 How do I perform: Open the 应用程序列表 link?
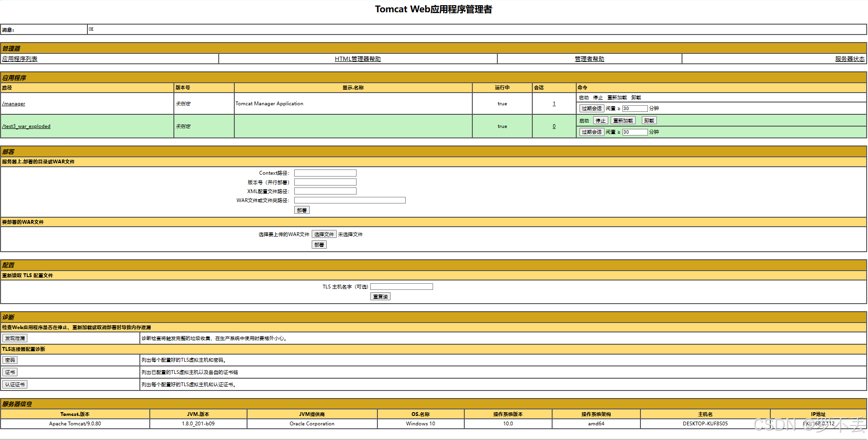click(x=20, y=59)
